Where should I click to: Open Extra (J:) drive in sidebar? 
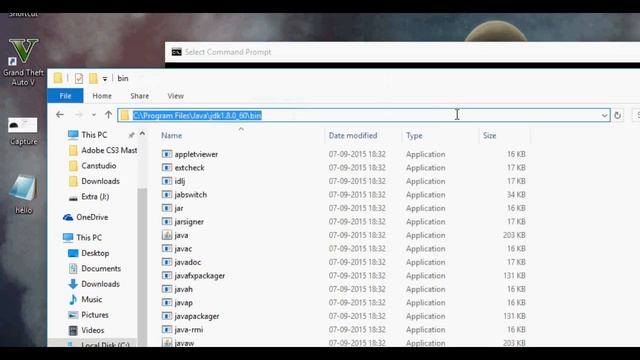(x=89, y=197)
